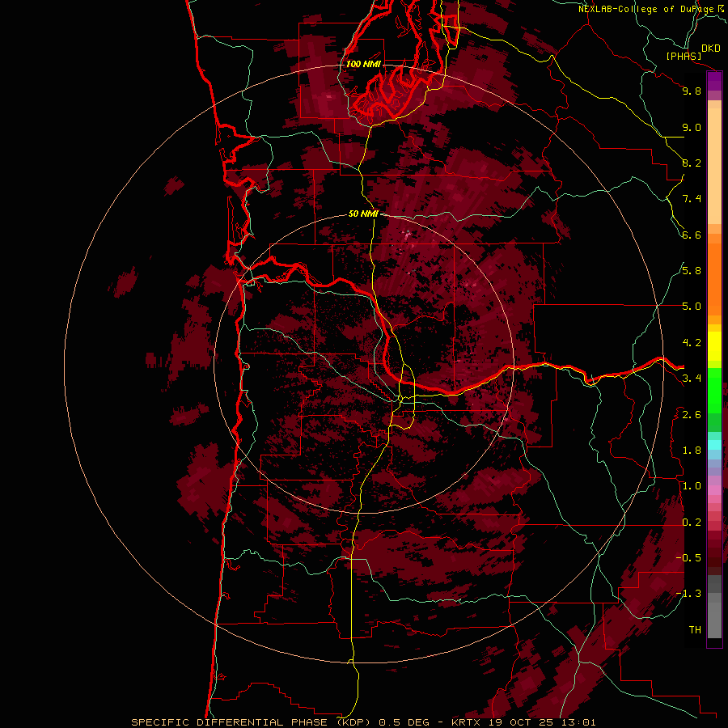Click the 1.8 scale value
The height and width of the screenshot is (728, 728).
click(x=692, y=451)
